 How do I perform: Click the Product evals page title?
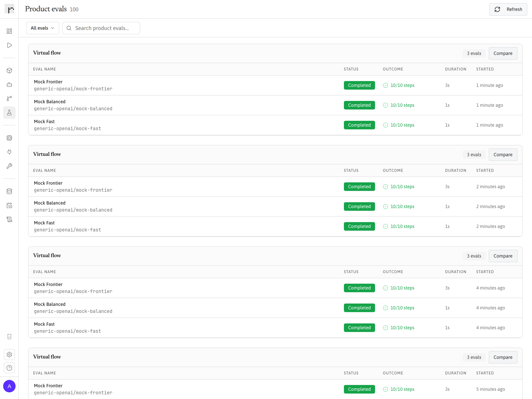click(x=46, y=9)
